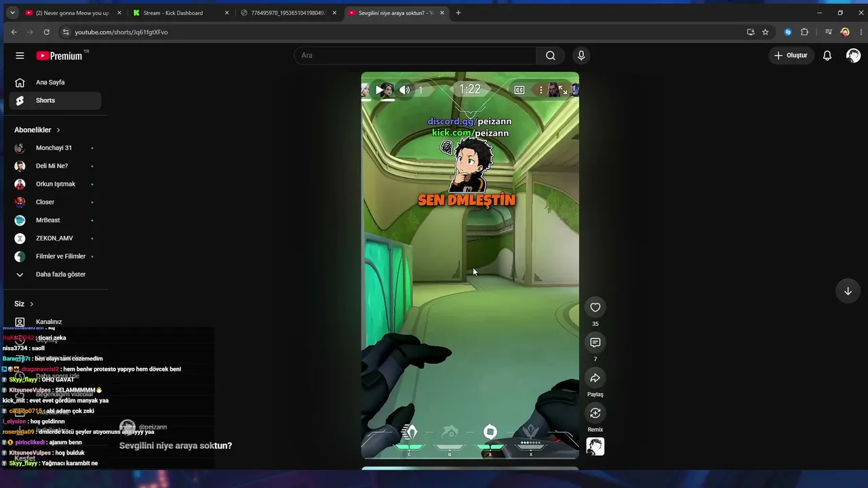Open Chrome tab search dropdown
Viewport: 868px width, 488px height.
12,13
